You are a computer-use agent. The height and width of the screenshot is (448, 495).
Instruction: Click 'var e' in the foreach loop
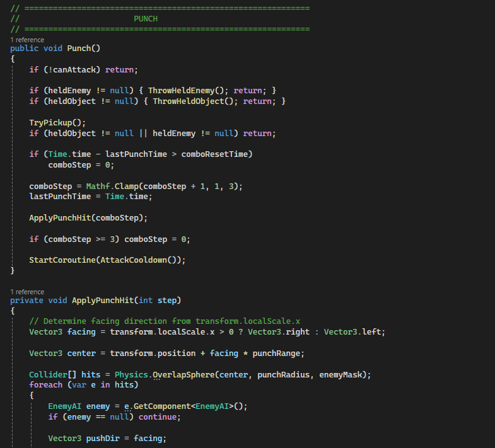click(84, 385)
